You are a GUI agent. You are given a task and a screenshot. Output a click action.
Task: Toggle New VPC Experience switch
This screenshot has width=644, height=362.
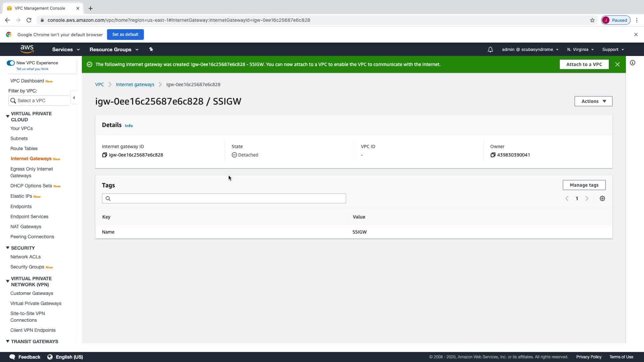(11, 63)
